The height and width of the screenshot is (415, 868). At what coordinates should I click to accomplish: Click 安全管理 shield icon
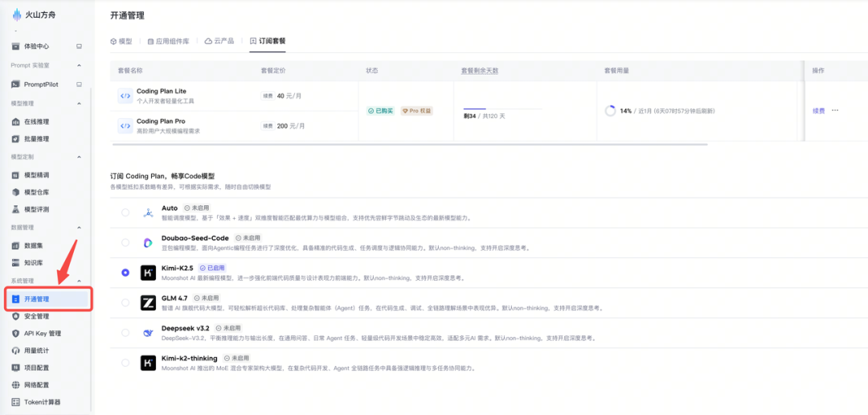(x=15, y=316)
